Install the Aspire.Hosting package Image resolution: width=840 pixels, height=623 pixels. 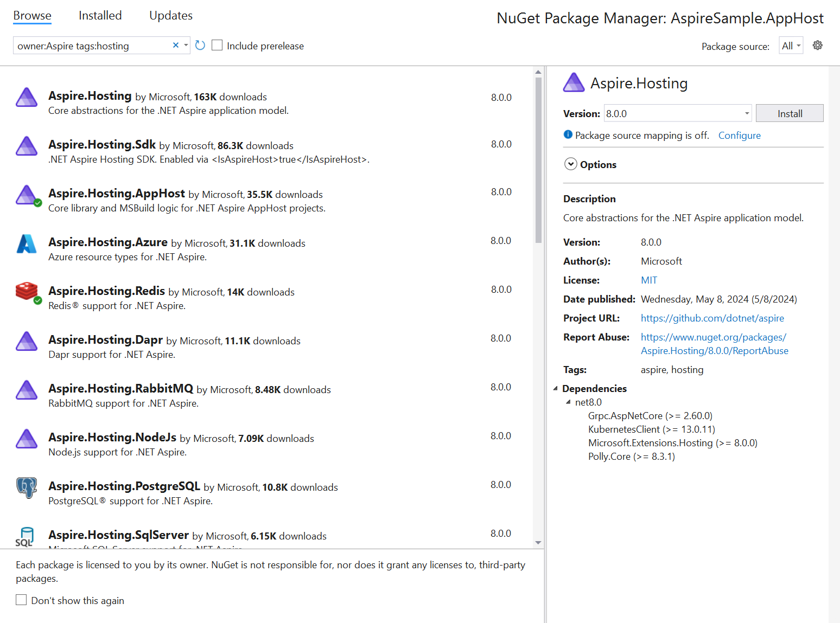tap(790, 113)
